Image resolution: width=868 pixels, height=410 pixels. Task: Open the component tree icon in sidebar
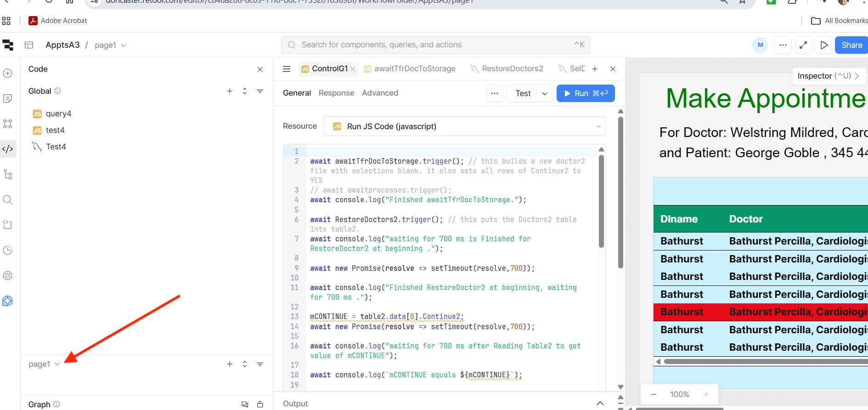click(x=8, y=175)
